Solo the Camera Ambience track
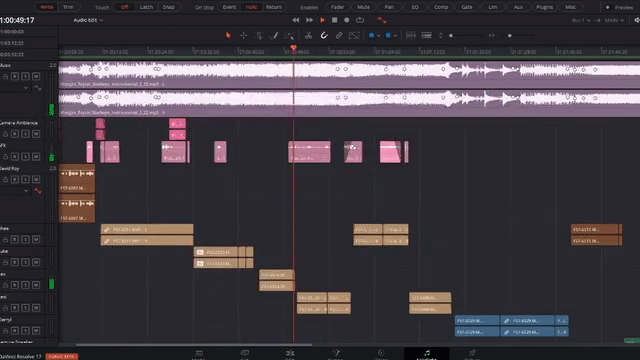Screen dimensions: 640x360 coord(25,133)
